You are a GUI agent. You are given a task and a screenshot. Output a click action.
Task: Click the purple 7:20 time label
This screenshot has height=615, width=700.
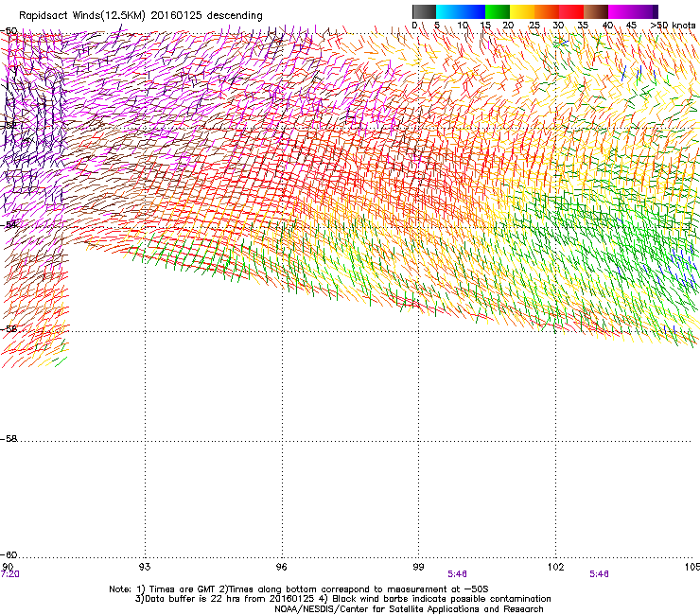pyautogui.click(x=9, y=574)
